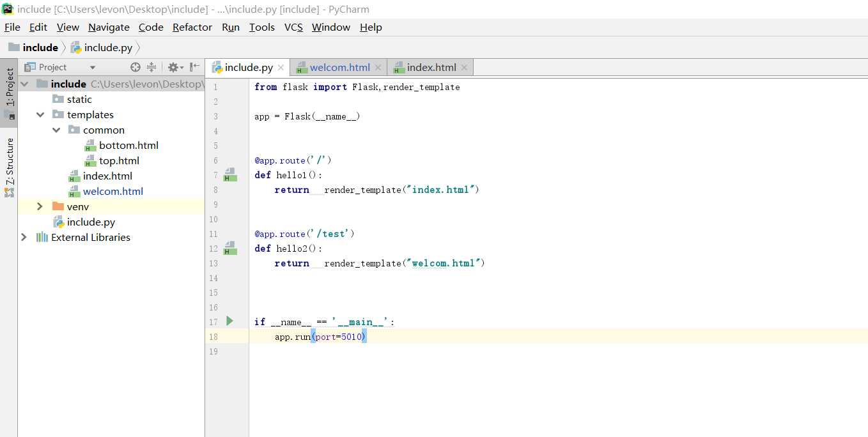Viewport: 868px width, 437px height.
Task: Click the Python file icon beside include.py in tree
Action: tap(58, 222)
